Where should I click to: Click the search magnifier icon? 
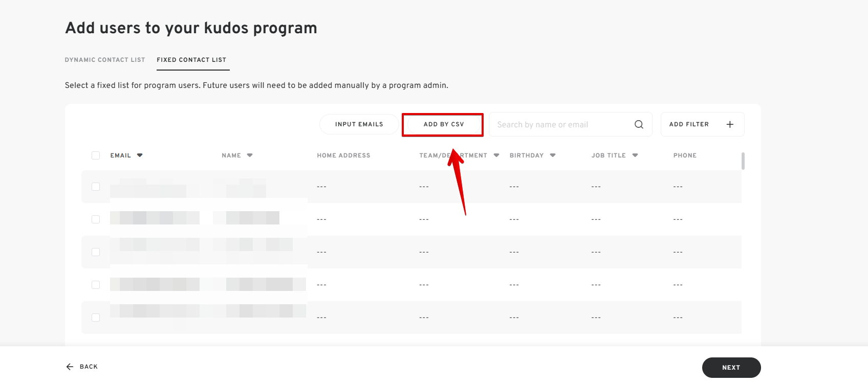click(x=639, y=124)
